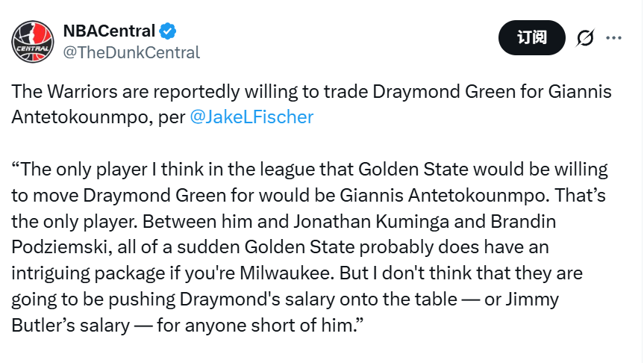Open the Grok actions icon
This screenshot has height=363, width=644.
tap(585, 37)
